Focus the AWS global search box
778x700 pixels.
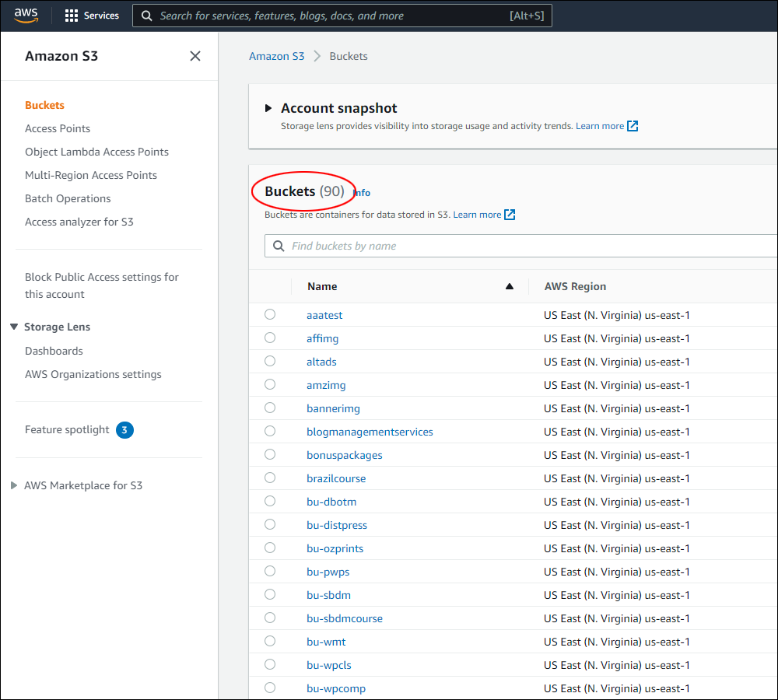[342, 16]
